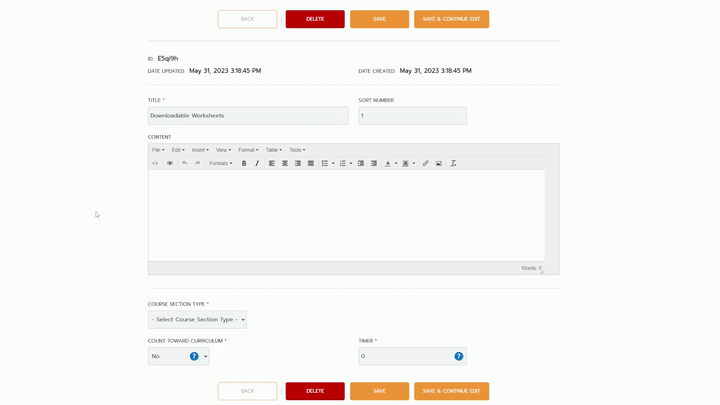The height and width of the screenshot is (405, 720).
Task: Center align the content text
Action: click(285, 163)
